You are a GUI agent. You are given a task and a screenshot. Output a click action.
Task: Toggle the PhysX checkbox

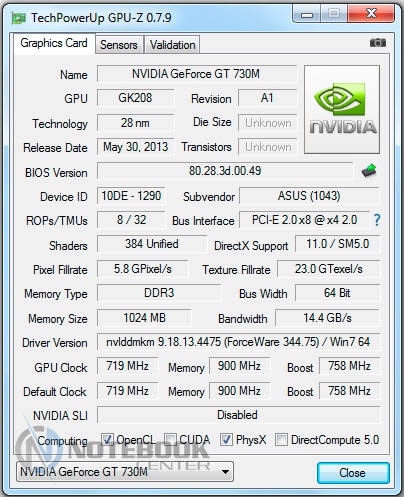pos(226,440)
